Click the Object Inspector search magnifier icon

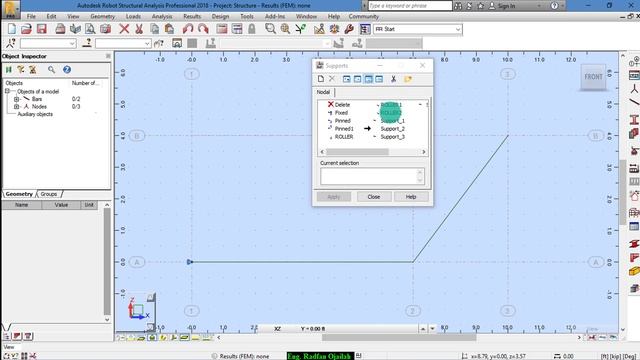click(x=51, y=70)
